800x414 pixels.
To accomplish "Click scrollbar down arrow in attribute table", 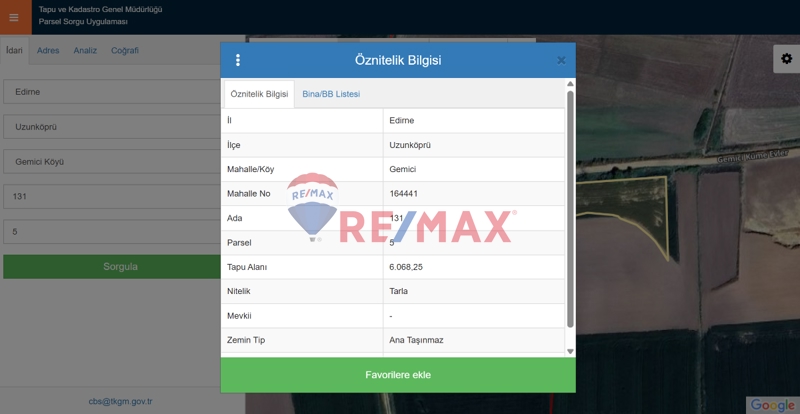I will click(x=571, y=351).
